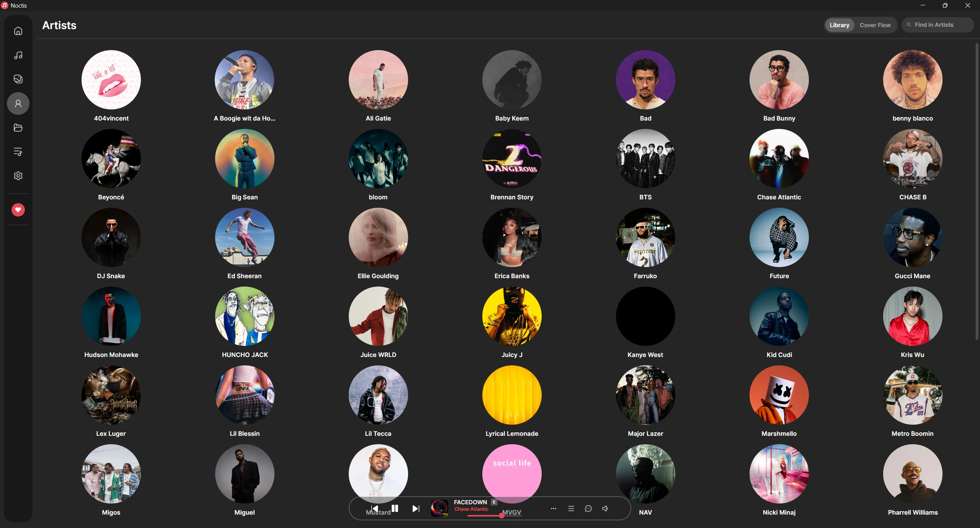Screen dimensions: 980x528
Task: Click the 'Lyrical Lemonade' artist name
Action: (x=512, y=433)
